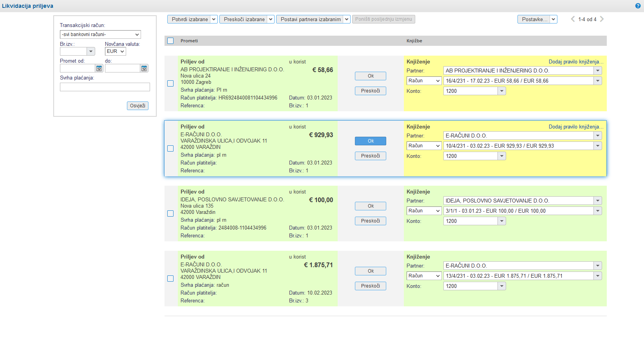This screenshot has height=351, width=644.
Task: Click 'Potvrdi izabrane' menu button
Action: [x=190, y=19]
